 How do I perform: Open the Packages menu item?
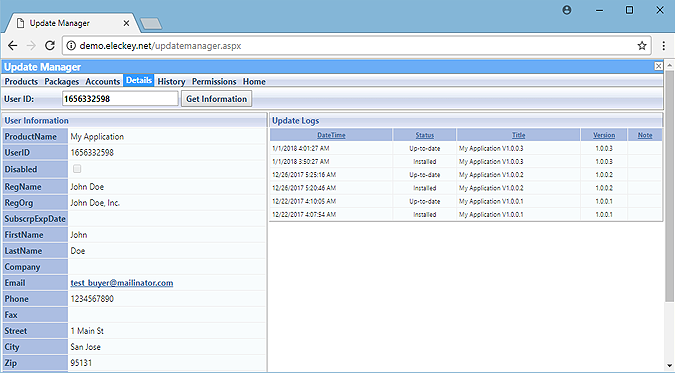(62, 81)
